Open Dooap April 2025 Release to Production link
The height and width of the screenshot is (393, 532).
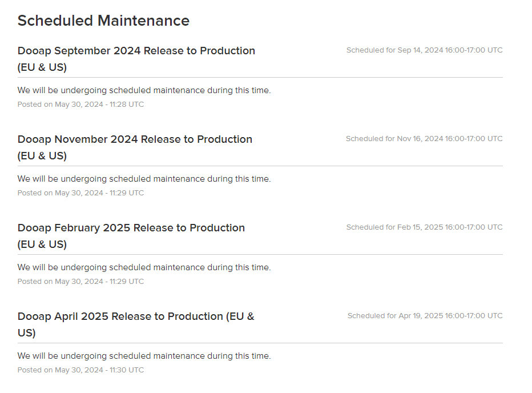136,324
